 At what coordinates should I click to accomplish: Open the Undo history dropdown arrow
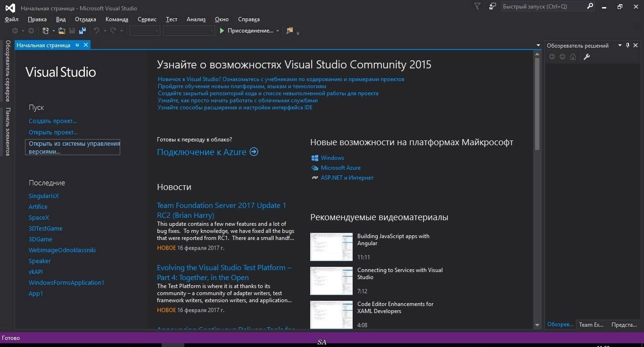pyautogui.click(x=105, y=31)
